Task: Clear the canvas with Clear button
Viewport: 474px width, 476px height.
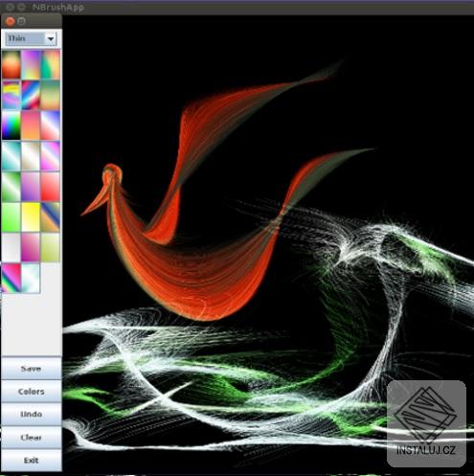Action: pos(32,438)
